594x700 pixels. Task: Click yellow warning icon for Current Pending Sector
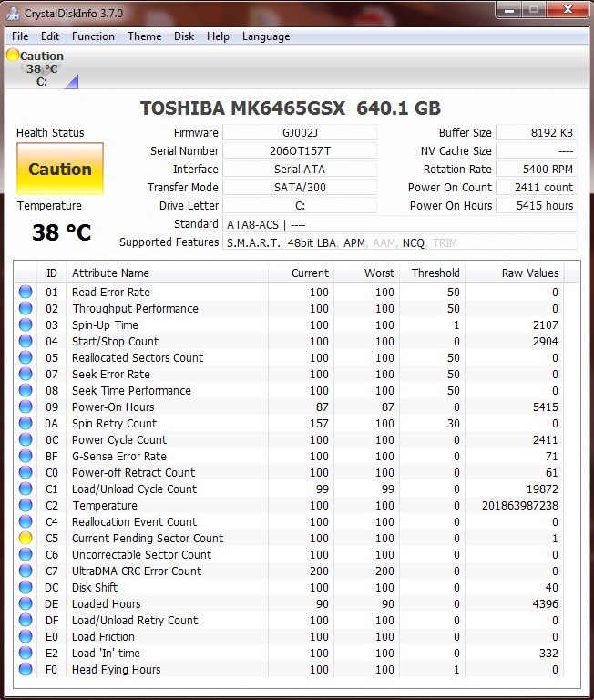26,538
